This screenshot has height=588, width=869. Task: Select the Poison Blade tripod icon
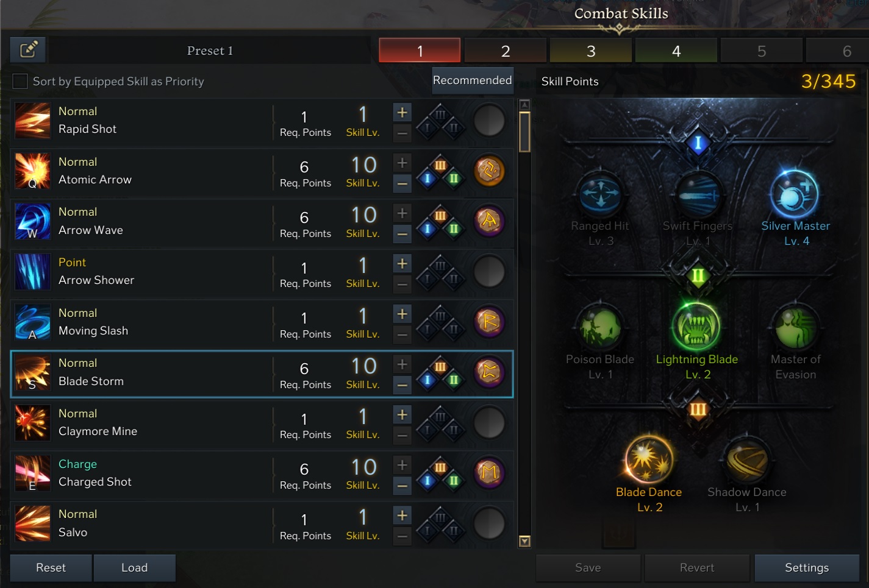coord(600,327)
